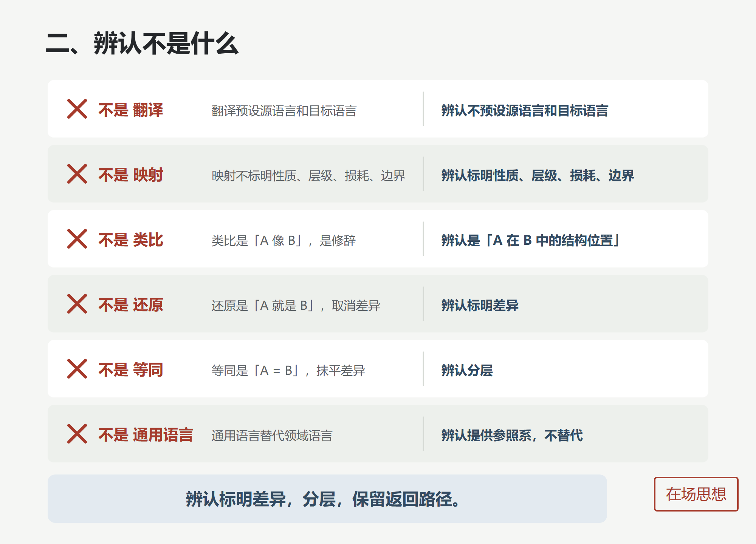756x544 pixels.
Task: Click the text 翻译预设源语言和目标语言
Action: click(x=284, y=111)
